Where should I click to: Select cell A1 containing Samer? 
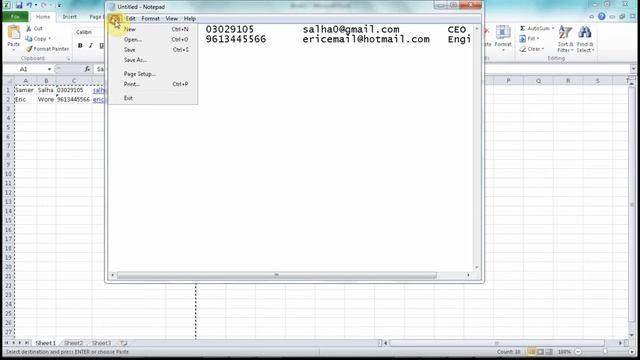[x=25, y=90]
